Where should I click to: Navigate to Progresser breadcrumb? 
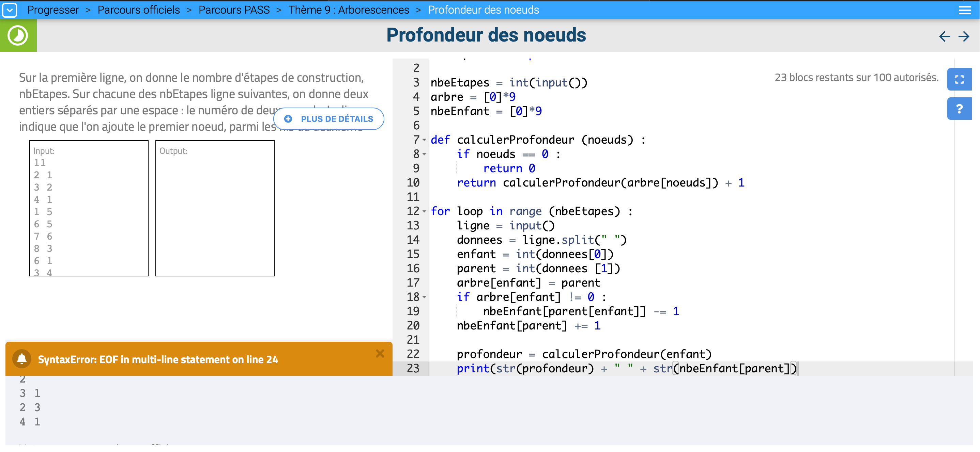(x=53, y=10)
